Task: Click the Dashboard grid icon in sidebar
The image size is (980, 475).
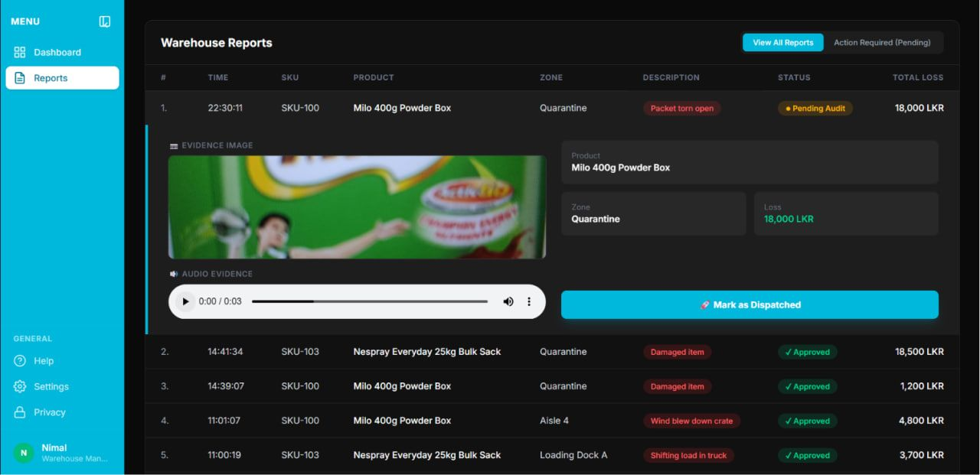Action: point(20,52)
